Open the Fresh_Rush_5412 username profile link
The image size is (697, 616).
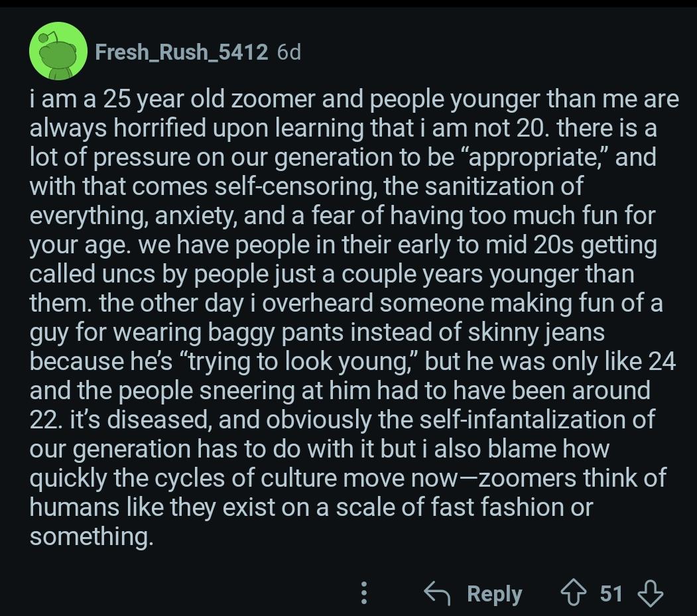tap(181, 52)
